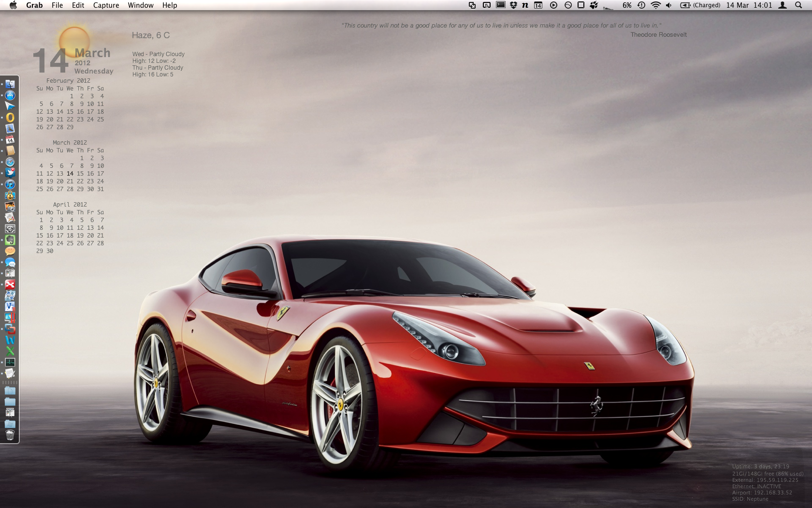The width and height of the screenshot is (812, 508).
Task: Open iPhoto from the Dock
Action: 10,207
